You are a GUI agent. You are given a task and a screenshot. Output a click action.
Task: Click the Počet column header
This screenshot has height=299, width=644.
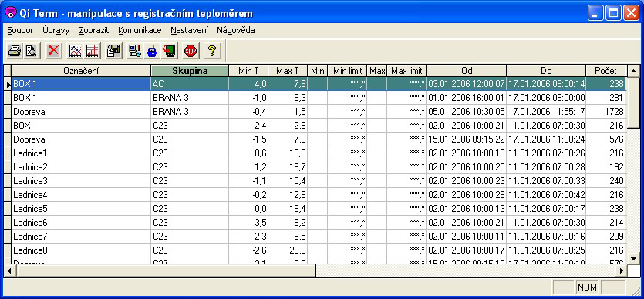click(x=605, y=71)
